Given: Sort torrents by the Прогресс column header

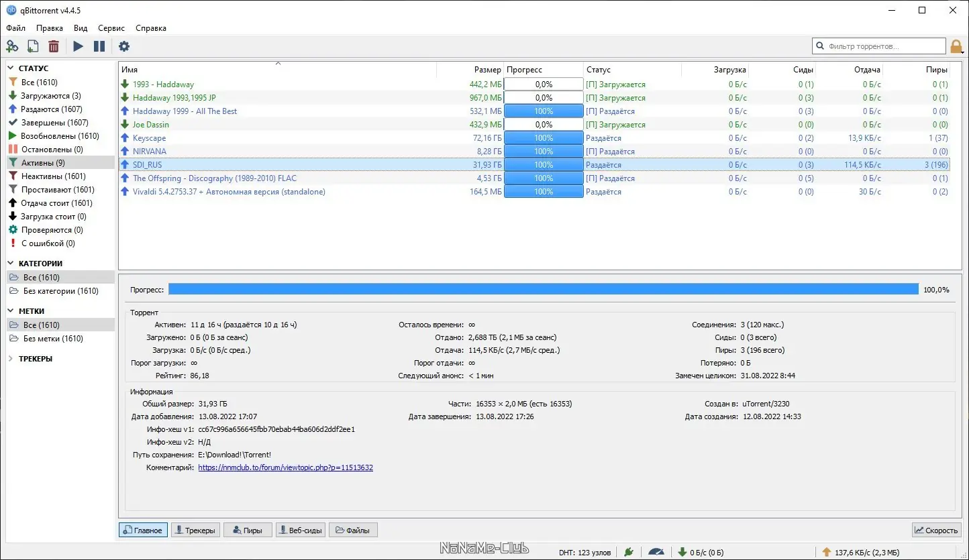Looking at the screenshot, I should (x=544, y=70).
